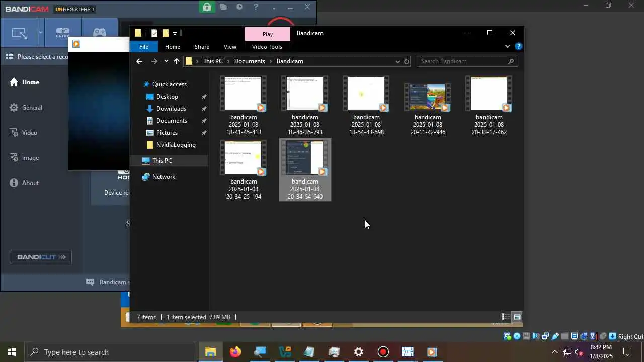
Task: Select video bandicam 2025-01-08 18-54-43-598
Action: 366,106
